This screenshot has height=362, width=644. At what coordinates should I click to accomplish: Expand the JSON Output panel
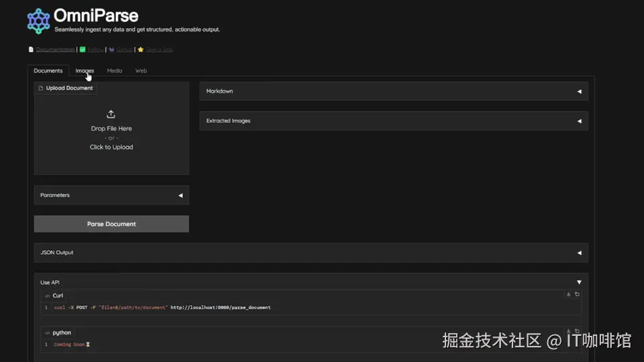[x=311, y=253]
